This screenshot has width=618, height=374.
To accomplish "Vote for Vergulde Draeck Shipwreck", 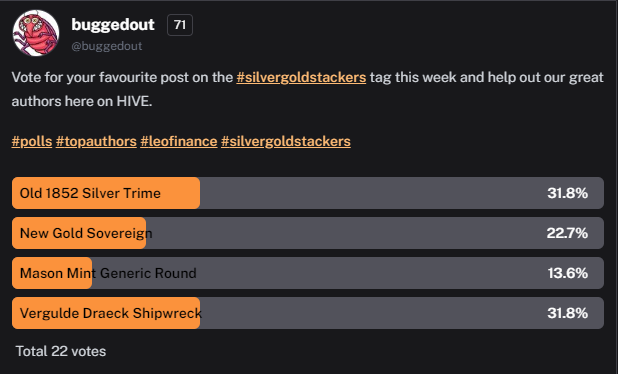I will pos(308,313).
